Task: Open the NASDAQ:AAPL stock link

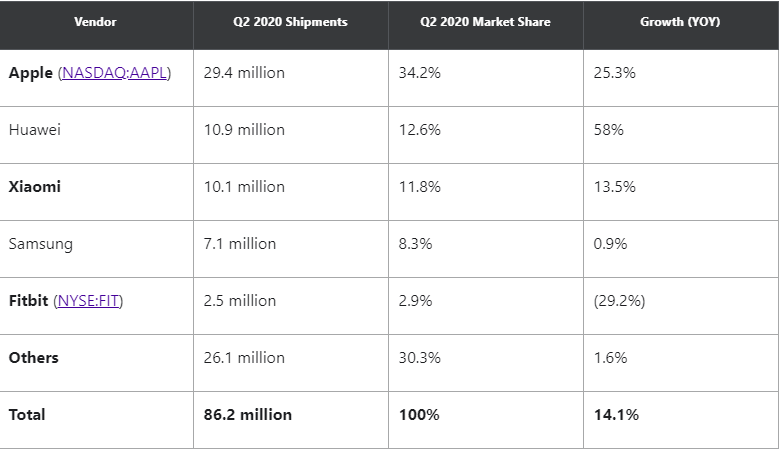Action: pos(114,73)
